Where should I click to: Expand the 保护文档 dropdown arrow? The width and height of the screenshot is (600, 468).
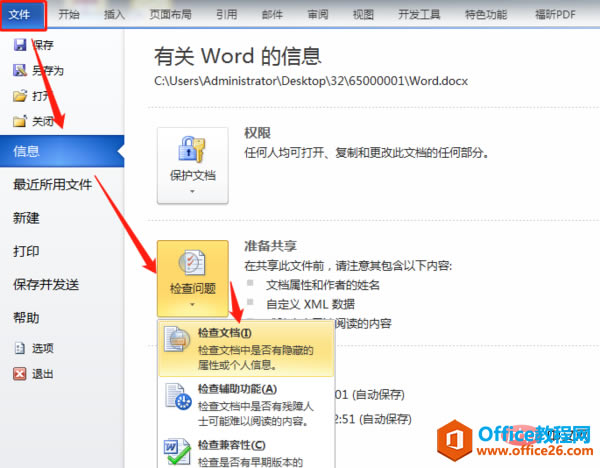click(x=192, y=191)
